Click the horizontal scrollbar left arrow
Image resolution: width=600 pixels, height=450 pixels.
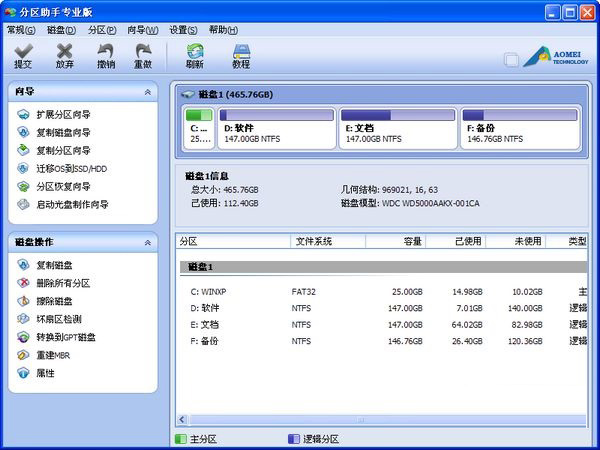point(182,420)
